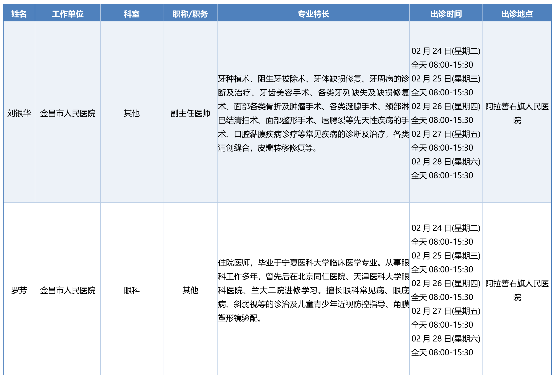Click the 姓名 column header
Screen dimensions: 555x392
pos(19,14)
